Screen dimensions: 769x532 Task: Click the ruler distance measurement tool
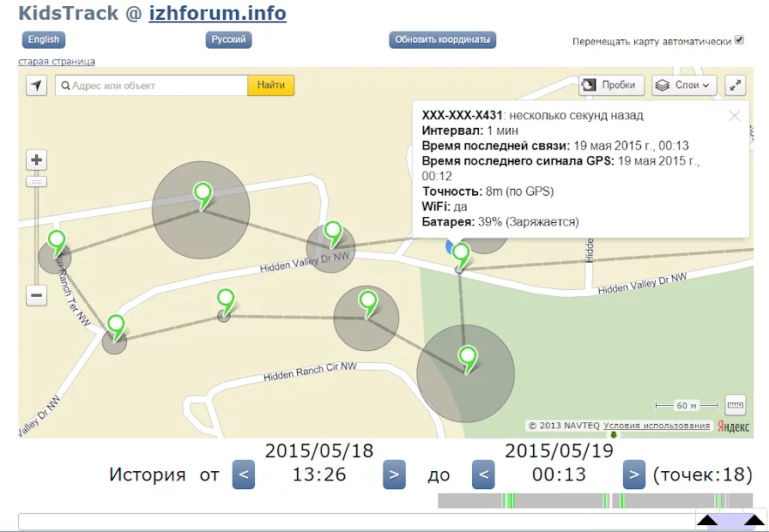click(x=736, y=404)
